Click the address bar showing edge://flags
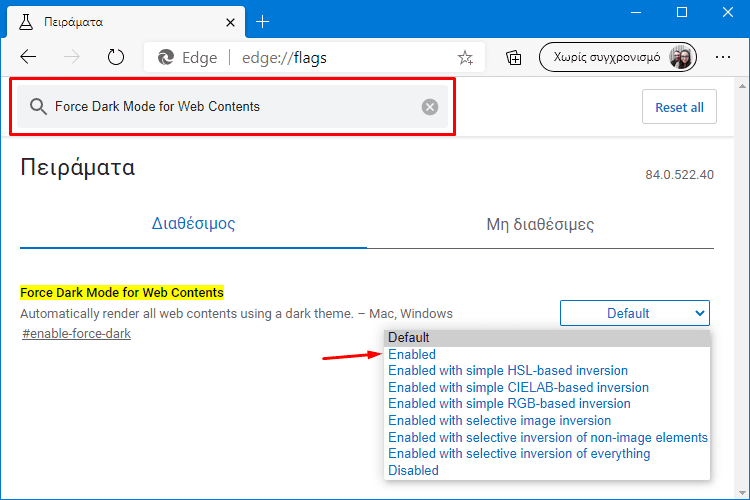 (x=314, y=58)
